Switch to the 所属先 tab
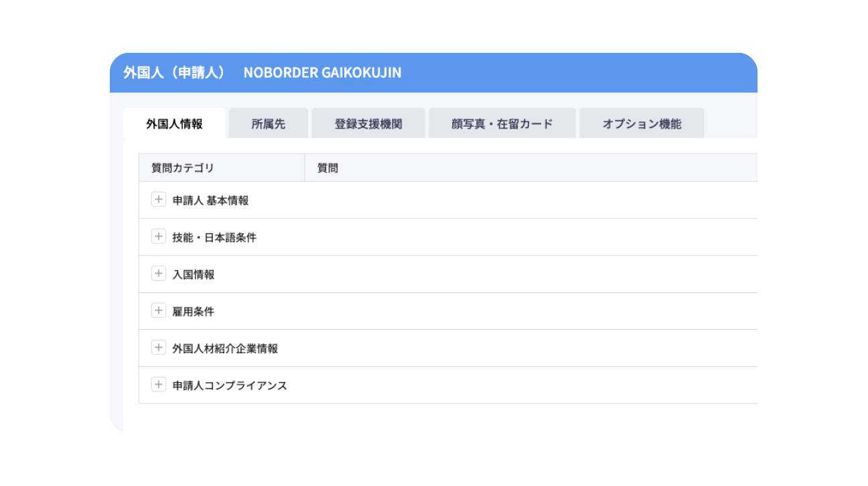 pos(268,124)
